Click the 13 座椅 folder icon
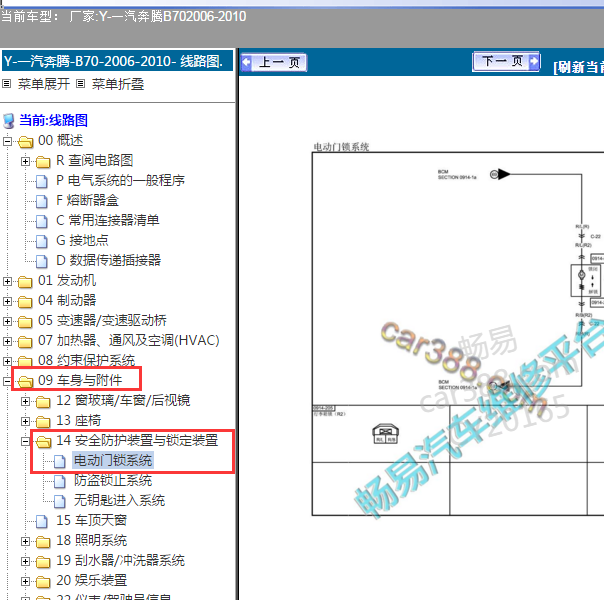604x600 pixels. 43,422
